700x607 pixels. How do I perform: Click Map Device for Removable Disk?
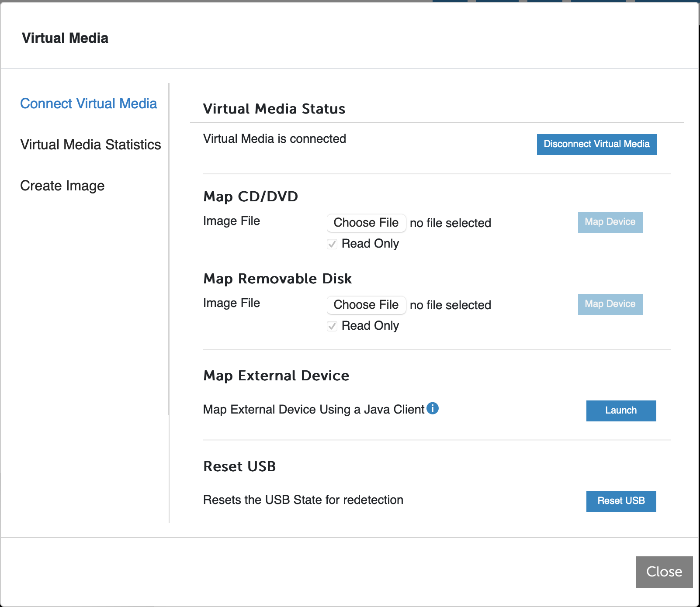(610, 304)
